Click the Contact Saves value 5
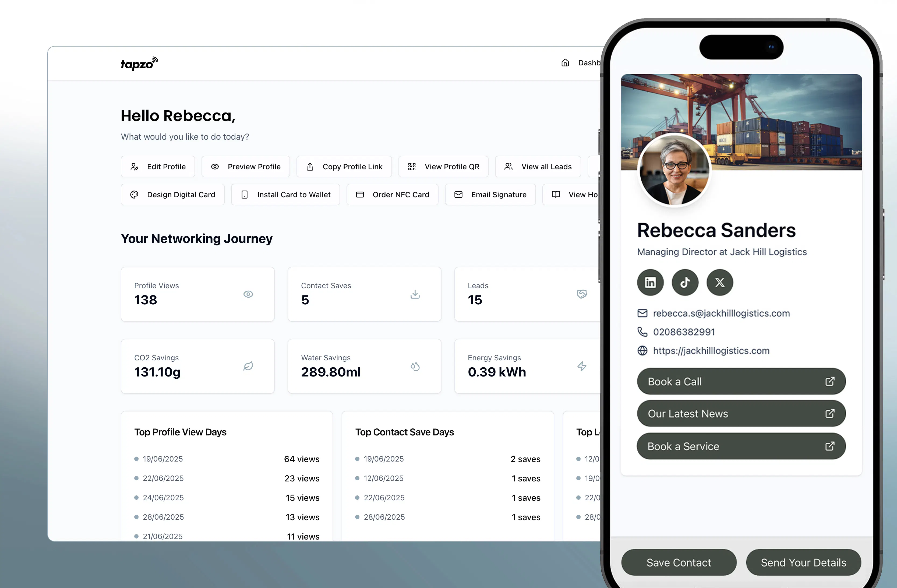This screenshot has height=588, width=897. click(305, 300)
